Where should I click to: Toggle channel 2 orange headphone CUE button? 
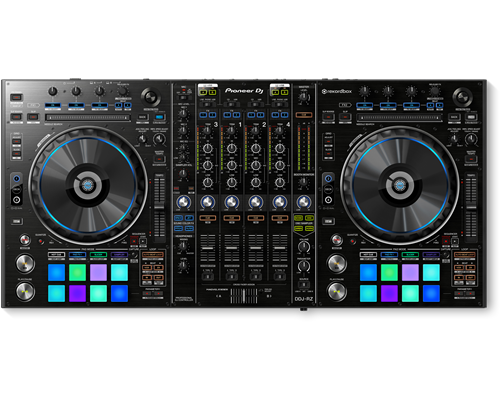(x=256, y=218)
